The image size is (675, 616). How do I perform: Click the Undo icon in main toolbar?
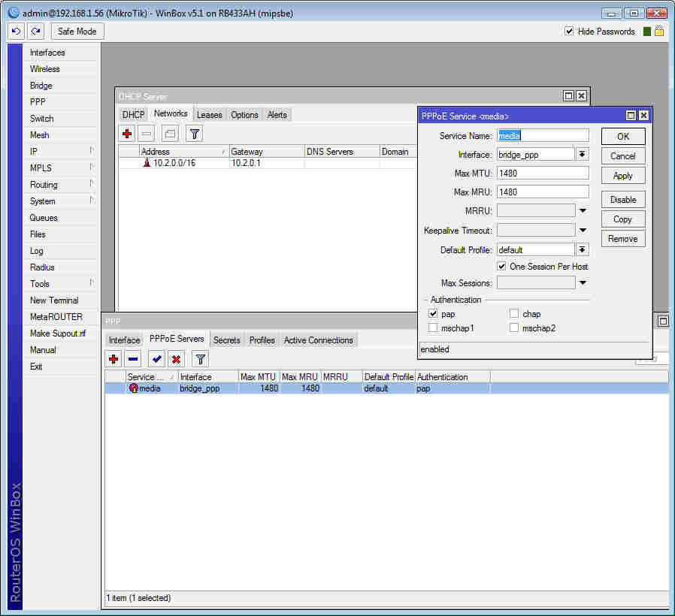coord(17,32)
